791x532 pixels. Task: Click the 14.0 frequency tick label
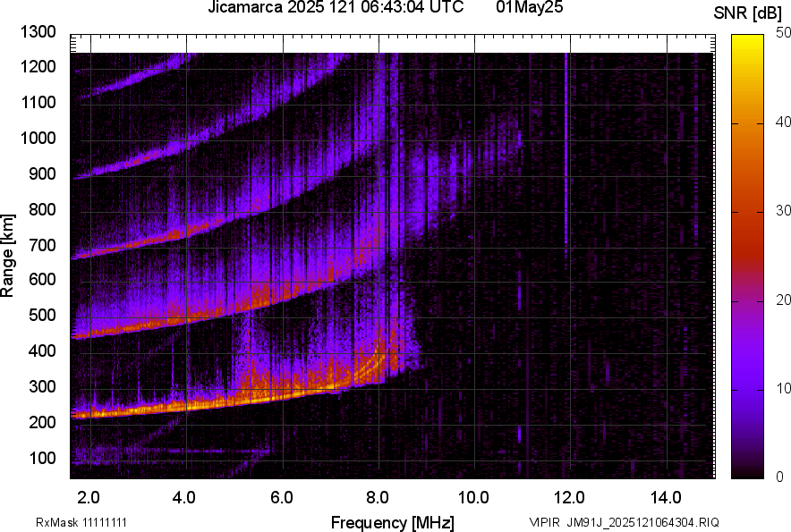[x=666, y=498]
